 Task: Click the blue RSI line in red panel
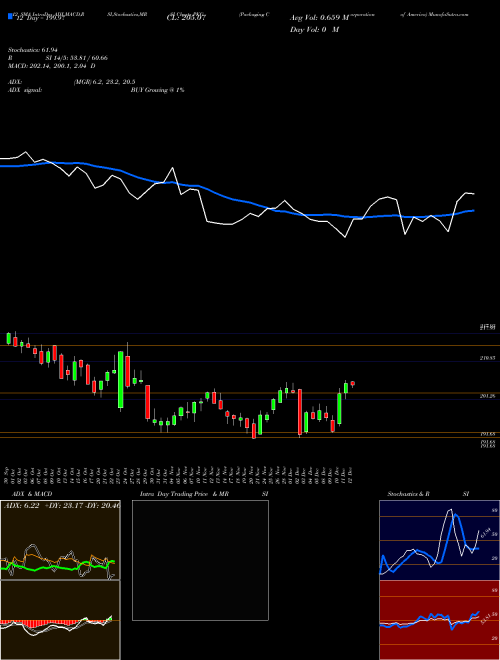pyautogui.click(x=429, y=620)
